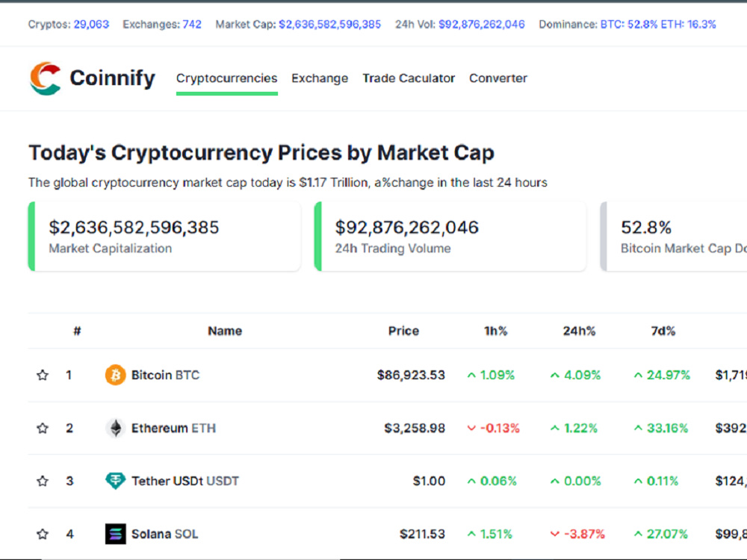Go to the Converter tab

[x=498, y=78]
